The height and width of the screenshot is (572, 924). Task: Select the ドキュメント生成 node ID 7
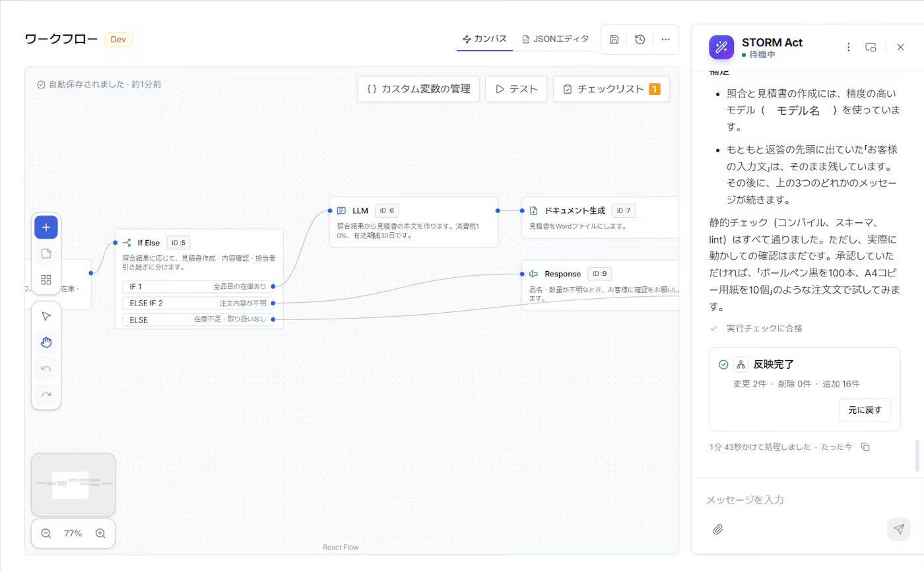point(600,217)
